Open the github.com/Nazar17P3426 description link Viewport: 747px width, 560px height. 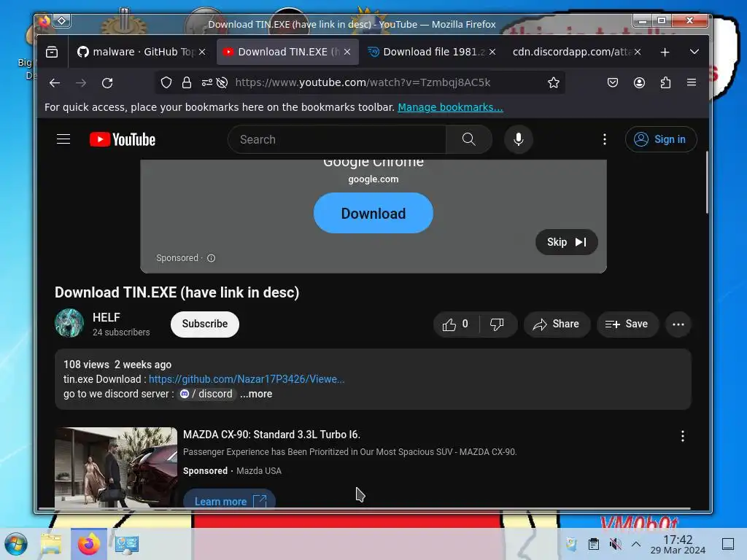pos(247,379)
